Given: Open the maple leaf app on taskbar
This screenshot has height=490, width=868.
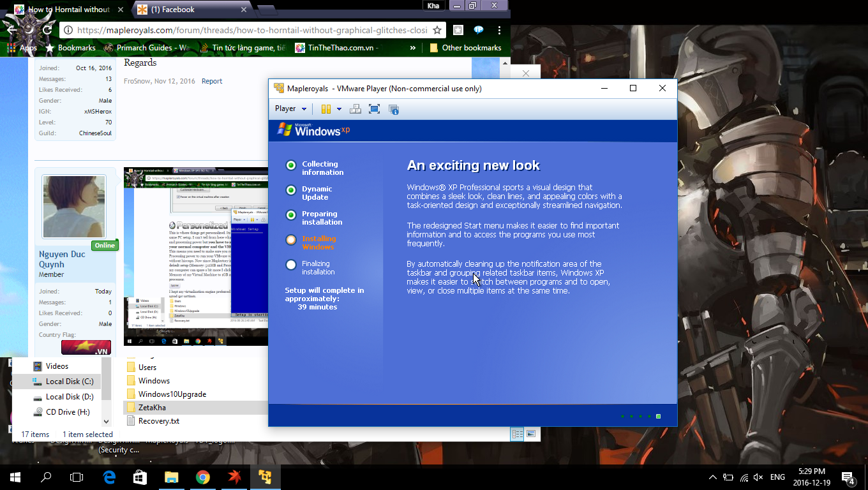Looking at the screenshot, I should click(234, 477).
